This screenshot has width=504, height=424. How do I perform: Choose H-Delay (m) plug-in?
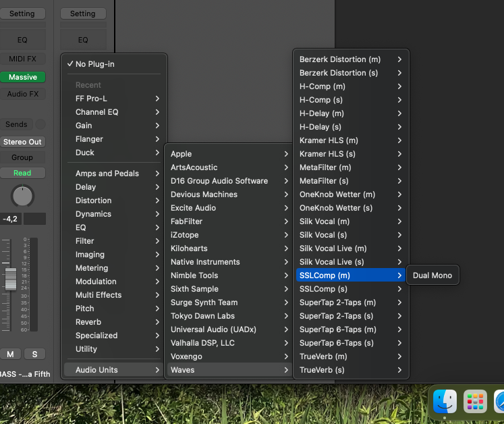(351, 113)
